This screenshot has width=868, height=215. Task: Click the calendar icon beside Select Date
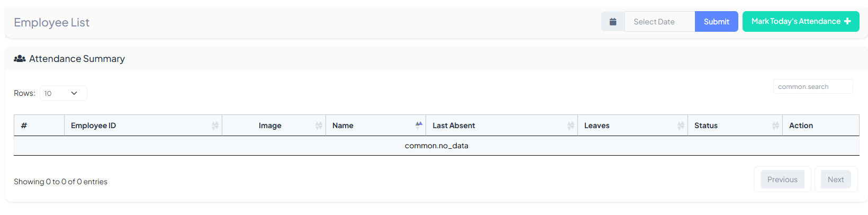click(x=613, y=22)
